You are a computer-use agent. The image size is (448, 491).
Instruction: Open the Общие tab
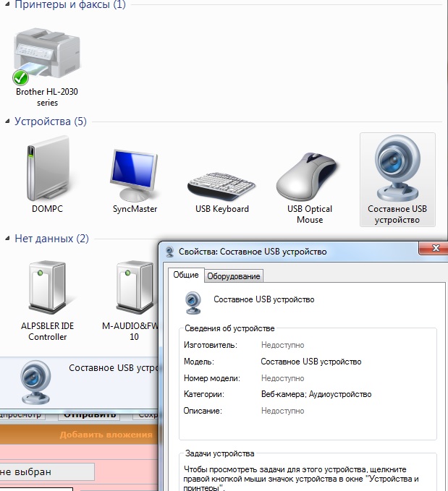click(x=186, y=275)
